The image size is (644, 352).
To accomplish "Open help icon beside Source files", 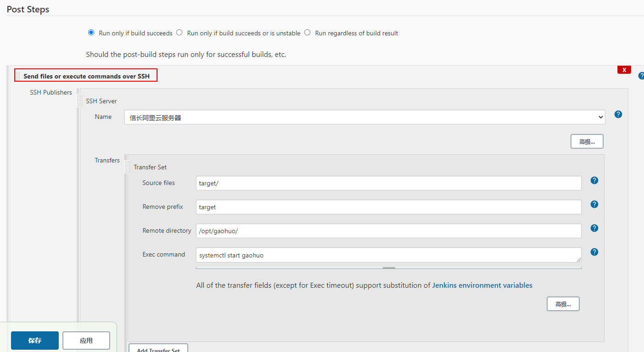I will click(594, 180).
